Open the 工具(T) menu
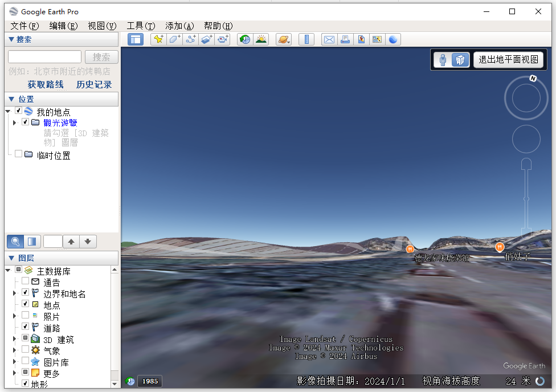 click(x=140, y=26)
